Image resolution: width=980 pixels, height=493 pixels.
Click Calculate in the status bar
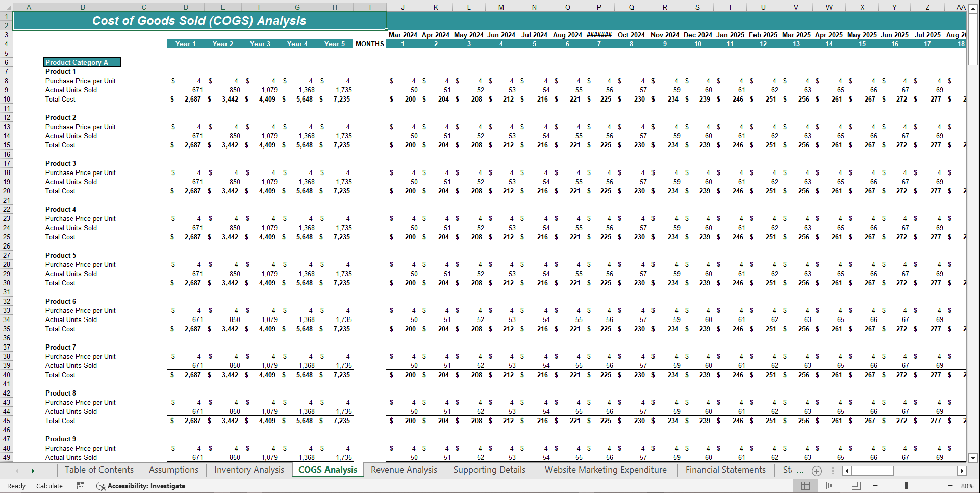pyautogui.click(x=49, y=486)
